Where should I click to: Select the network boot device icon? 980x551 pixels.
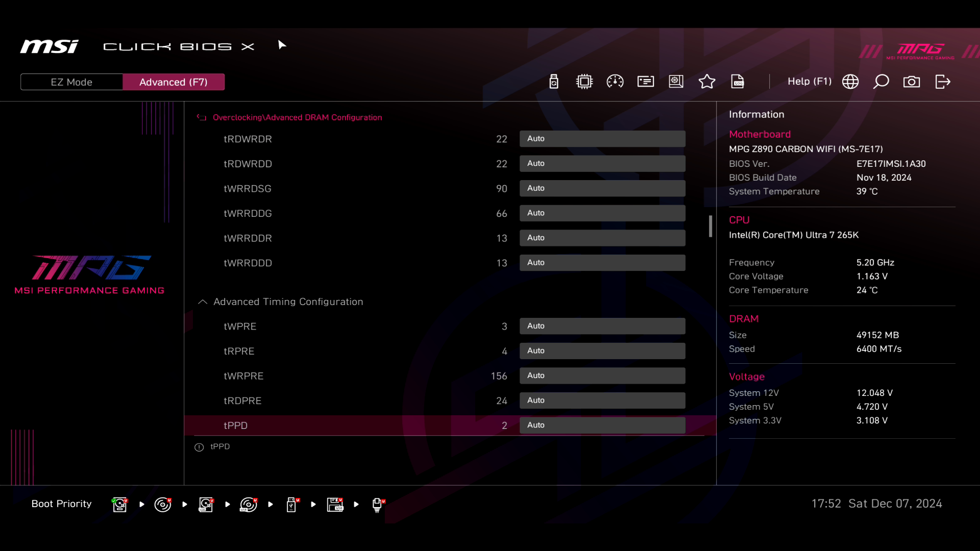pyautogui.click(x=377, y=505)
